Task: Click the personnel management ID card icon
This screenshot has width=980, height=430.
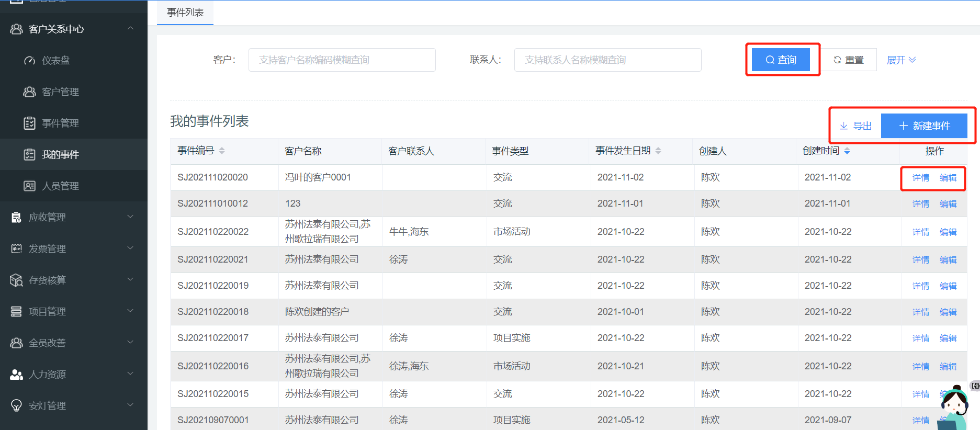Action: [30, 186]
